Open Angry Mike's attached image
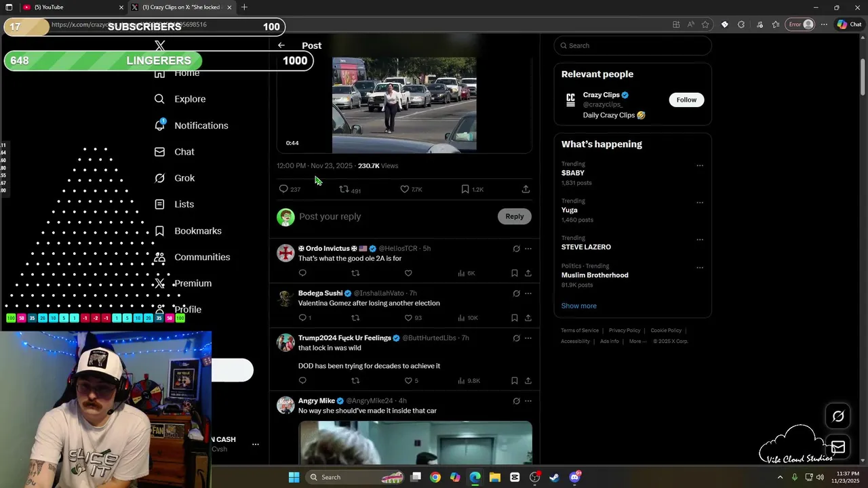 click(415, 443)
